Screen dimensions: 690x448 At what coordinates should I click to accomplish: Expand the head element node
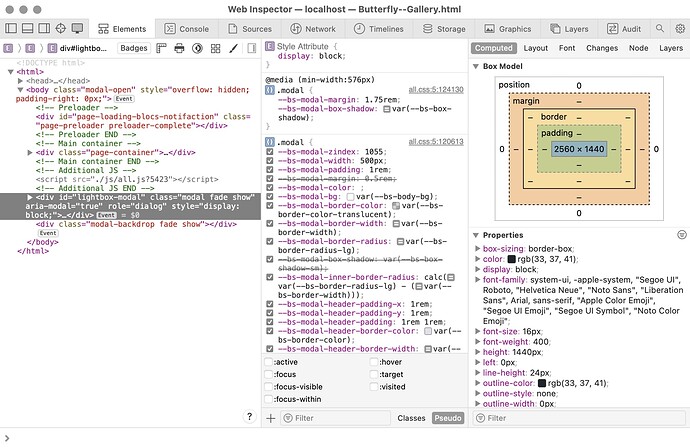click(x=22, y=80)
